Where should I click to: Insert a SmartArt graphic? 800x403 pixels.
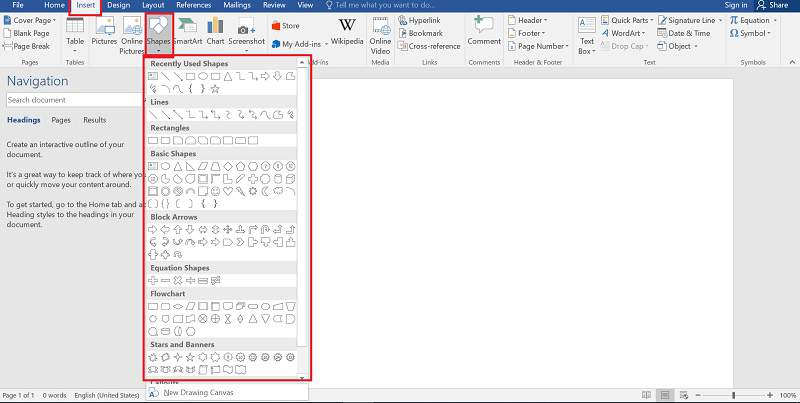[188, 31]
